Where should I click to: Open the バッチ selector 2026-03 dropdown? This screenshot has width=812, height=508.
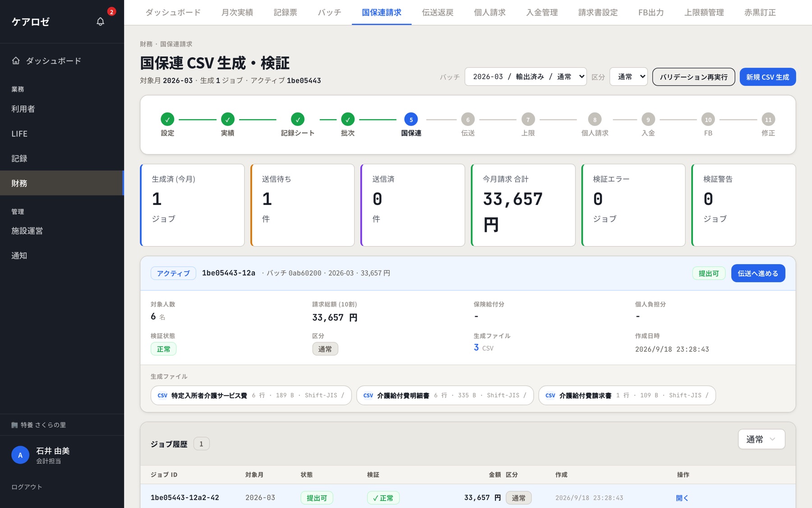(x=526, y=77)
